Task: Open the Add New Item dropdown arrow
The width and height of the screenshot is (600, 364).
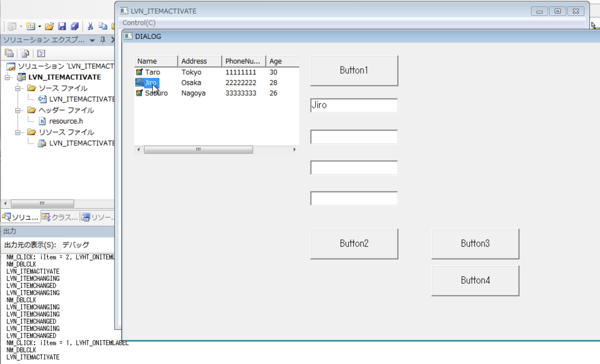Action: pos(39,26)
